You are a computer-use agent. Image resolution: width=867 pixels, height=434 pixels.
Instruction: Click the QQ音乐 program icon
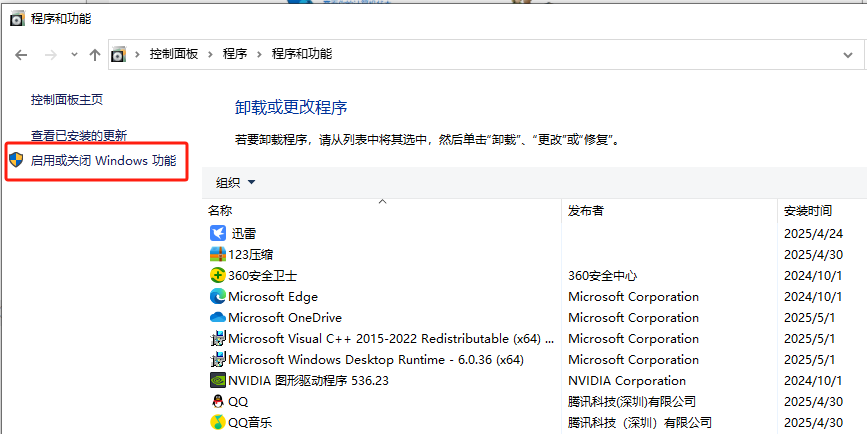[218, 422]
